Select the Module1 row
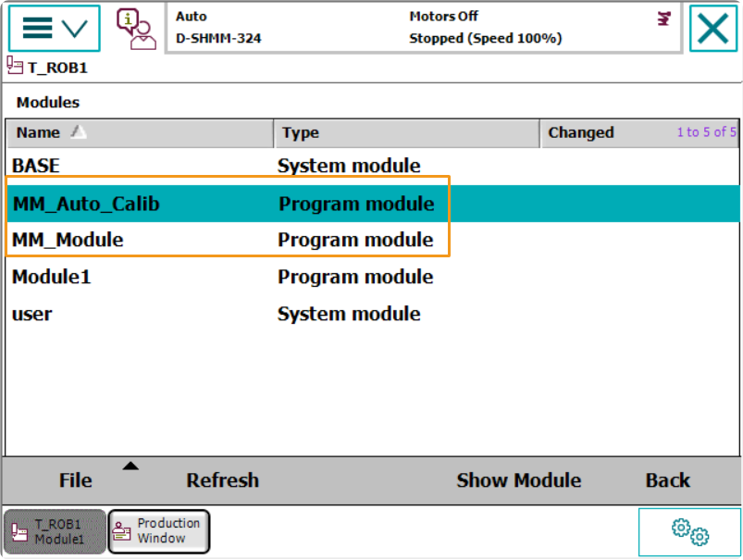The width and height of the screenshot is (743, 560). tap(373, 277)
